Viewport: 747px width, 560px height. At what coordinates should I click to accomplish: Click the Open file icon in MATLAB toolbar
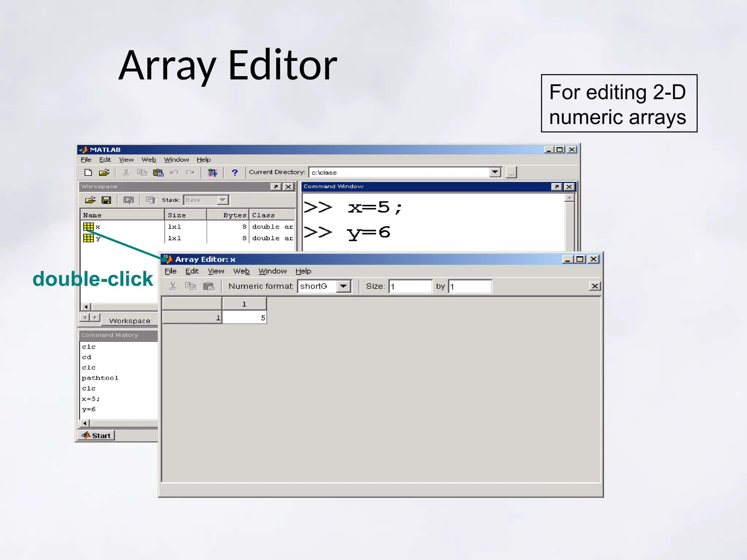(x=104, y=172)
